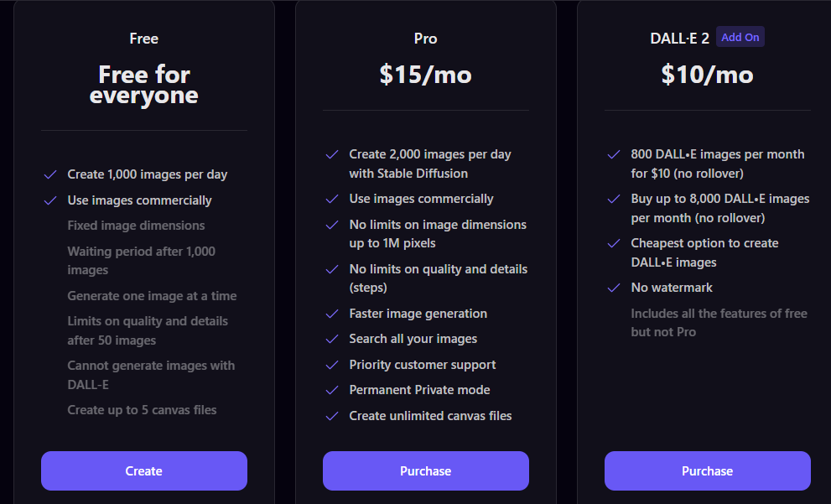Click the checkmark next to Cheapest option to create
The width and height of the screenshot is (831, 504).
pyautogui.click(x=614, y=243)
